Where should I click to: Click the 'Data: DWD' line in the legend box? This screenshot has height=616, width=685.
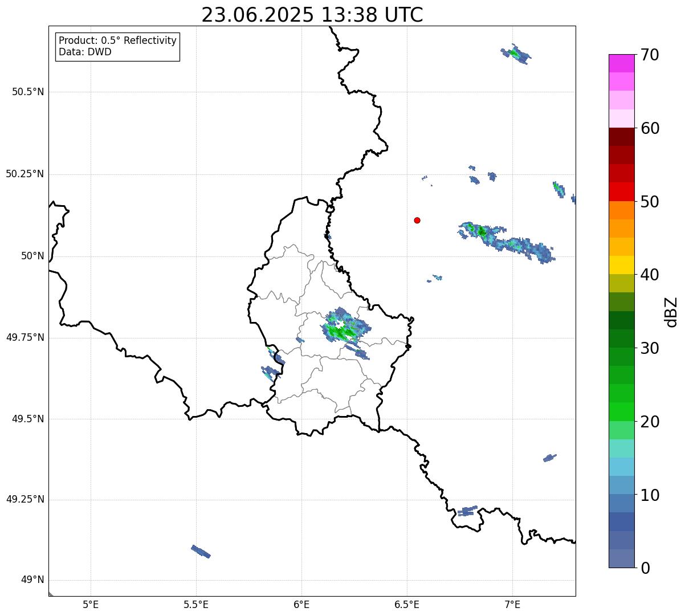[85, 52]
